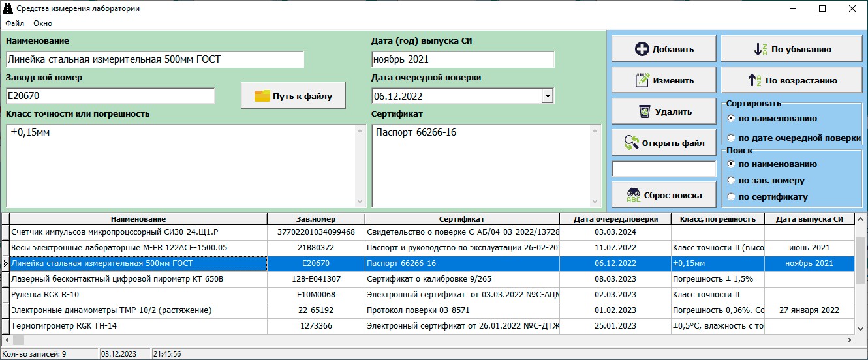868x360 pixels.
Task: Click date cell 25.01.2023
Action: 615,326
